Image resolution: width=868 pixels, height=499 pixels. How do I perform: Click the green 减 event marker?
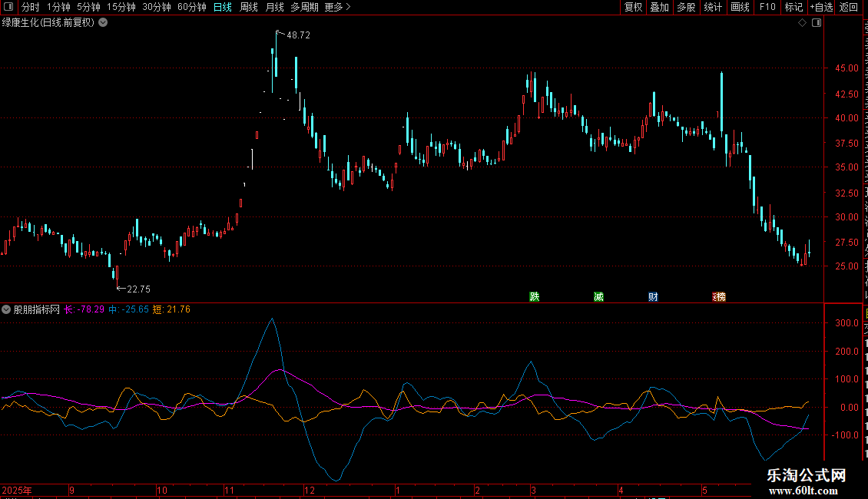[x=598, y=296]
